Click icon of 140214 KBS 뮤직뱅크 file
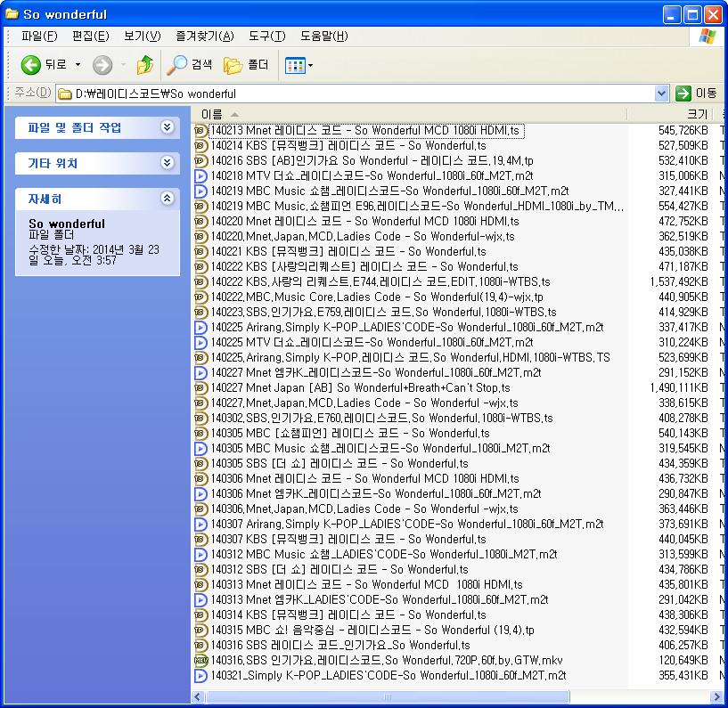The height and width of the screenshot is (708, 728). (x=200, y=146)
